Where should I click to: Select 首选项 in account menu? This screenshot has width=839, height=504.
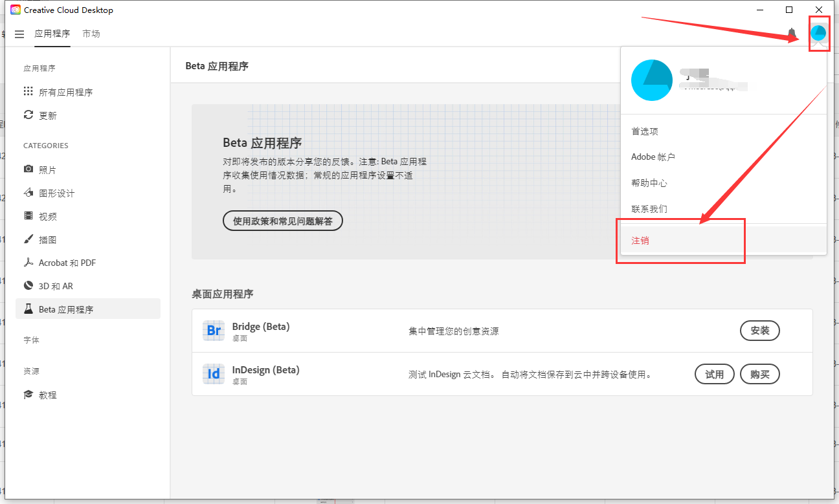point(723,131)
